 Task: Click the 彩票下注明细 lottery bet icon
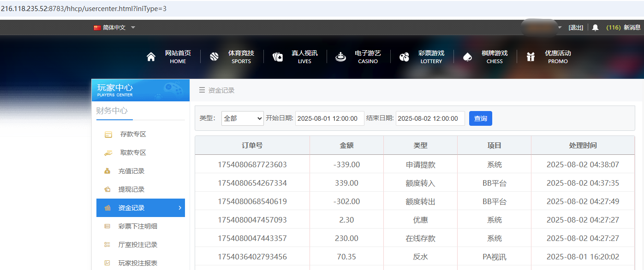point(107,226)
